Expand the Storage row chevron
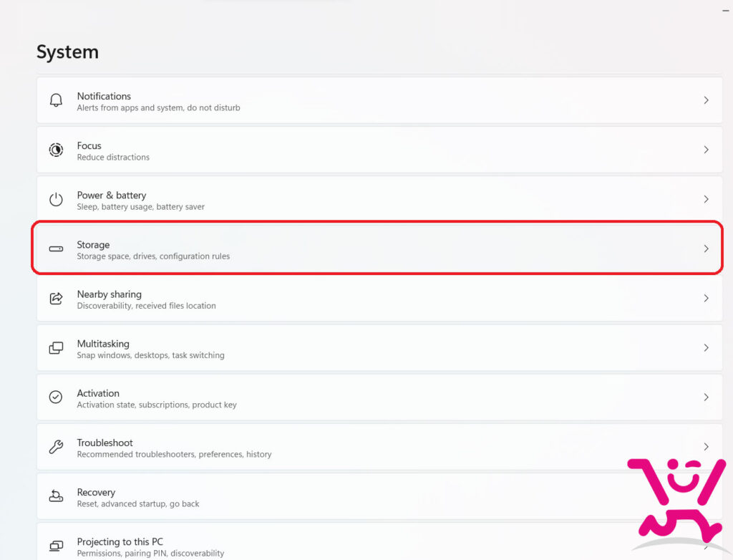This screenshot has width=733, height=560. point(706,249)
